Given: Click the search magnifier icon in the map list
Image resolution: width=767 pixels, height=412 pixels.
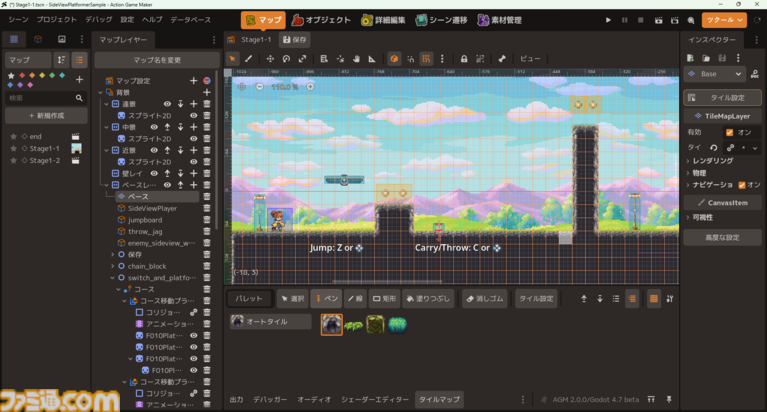Looking at the screenshot, I should [x=79, y=98].
